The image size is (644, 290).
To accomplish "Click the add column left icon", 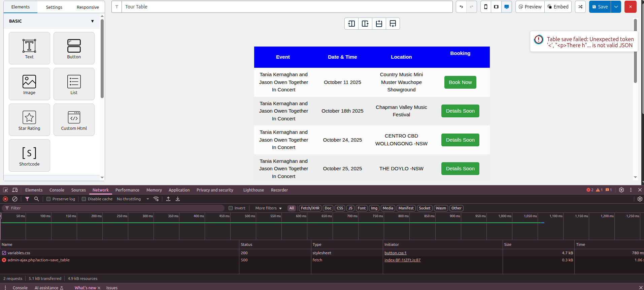I will pyautogui.click(x=351, y=24).
